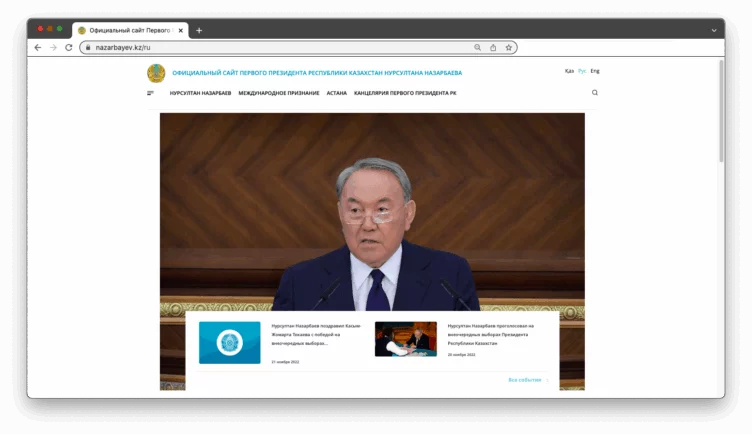This screenshot has width=752, height=434.
Task: Click the ОФИЦИАЛЬНЫЙ САЙТ ПЕРВОГО ПРЕЗИДЕНТА header title
Action: point(317,73)
